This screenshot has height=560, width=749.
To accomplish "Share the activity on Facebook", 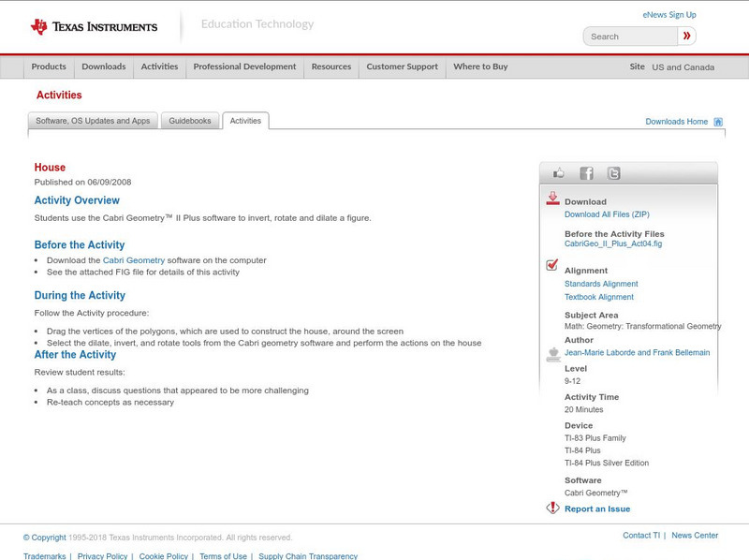I will coord(586,172).
